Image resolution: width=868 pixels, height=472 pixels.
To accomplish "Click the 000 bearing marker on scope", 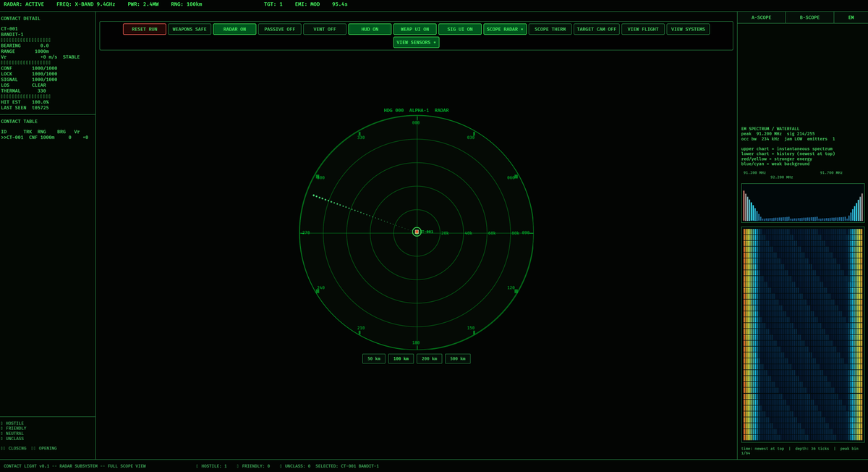I will 416,123.
